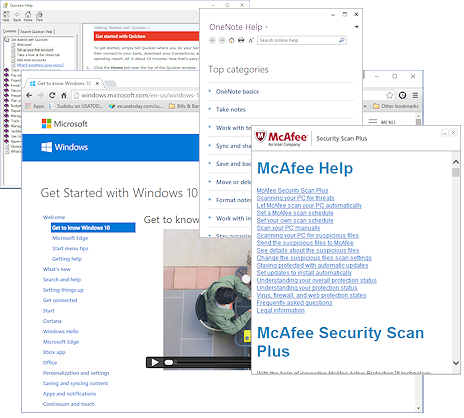The image size is (464, 418).
Task: Click the McAfee Help scroll up arrow
Action: [456, 162]
